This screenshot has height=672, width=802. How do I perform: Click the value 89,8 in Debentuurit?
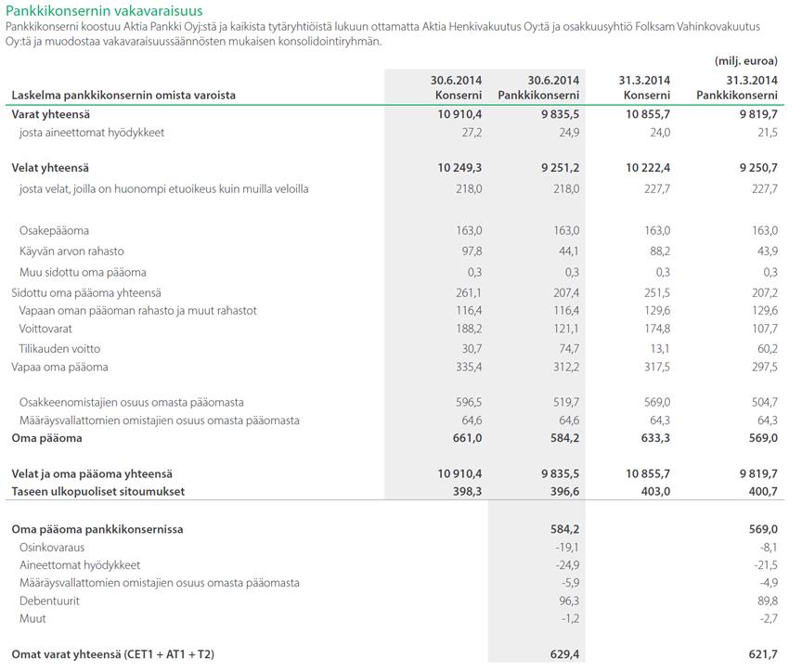pos(768,601)
